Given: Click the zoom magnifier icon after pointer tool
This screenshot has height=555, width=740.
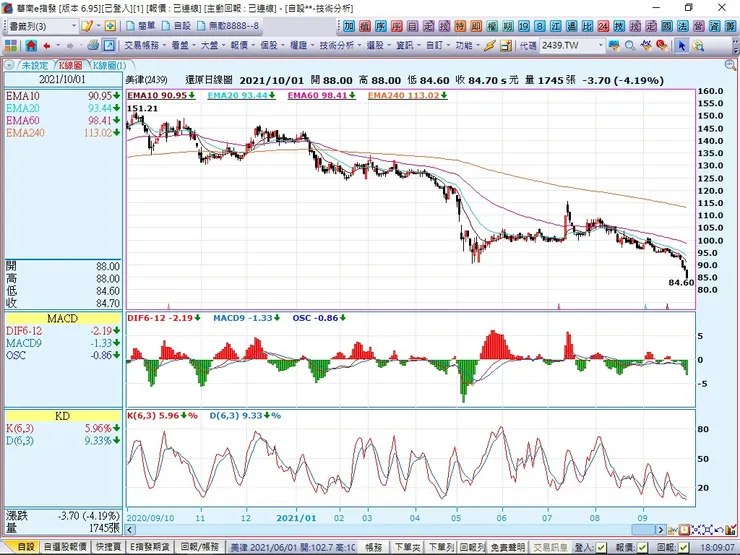Looking at the screenshot, I should click(698, 46).
